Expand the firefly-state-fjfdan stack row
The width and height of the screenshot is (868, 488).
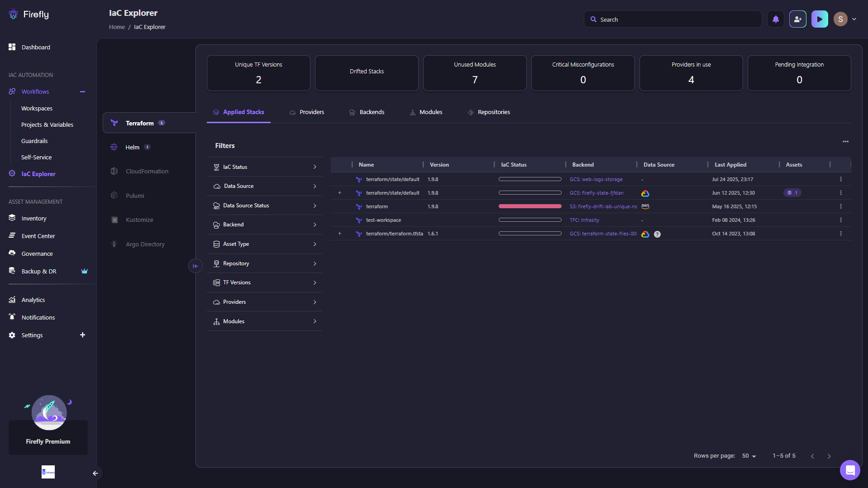click(x=339, y=193)
